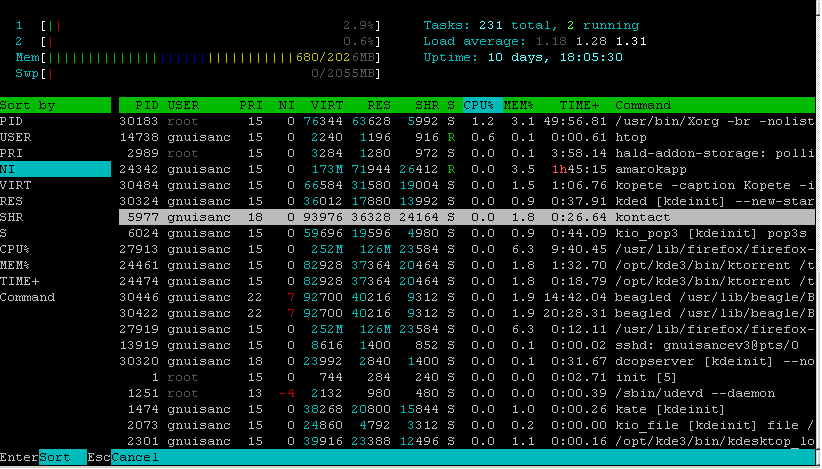
Task: Select the /sbin/udevd --daemon row
Action: [467, 393]
